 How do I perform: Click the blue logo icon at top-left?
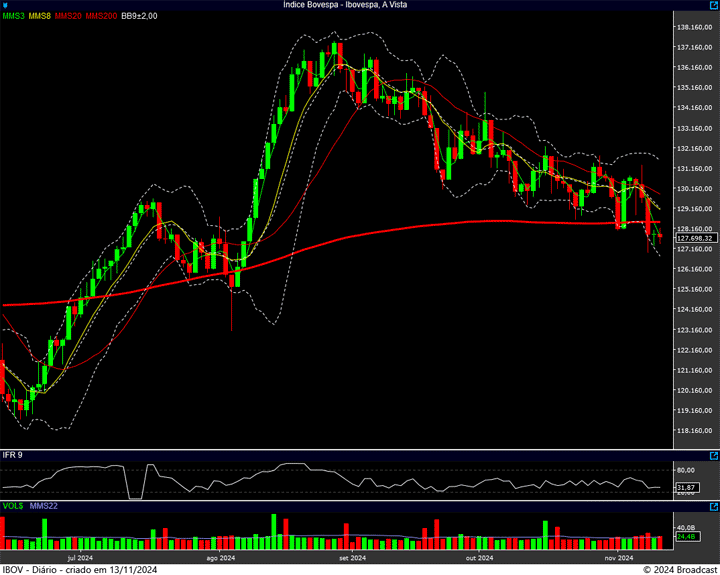7,5
